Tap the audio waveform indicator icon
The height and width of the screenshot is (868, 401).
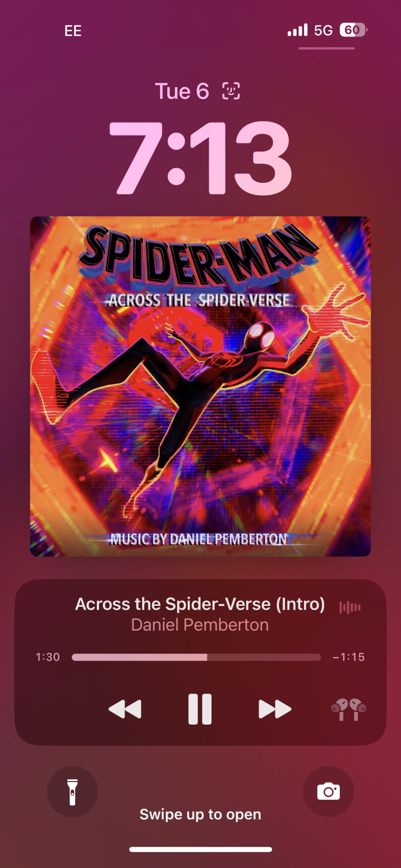click(350, 607)
